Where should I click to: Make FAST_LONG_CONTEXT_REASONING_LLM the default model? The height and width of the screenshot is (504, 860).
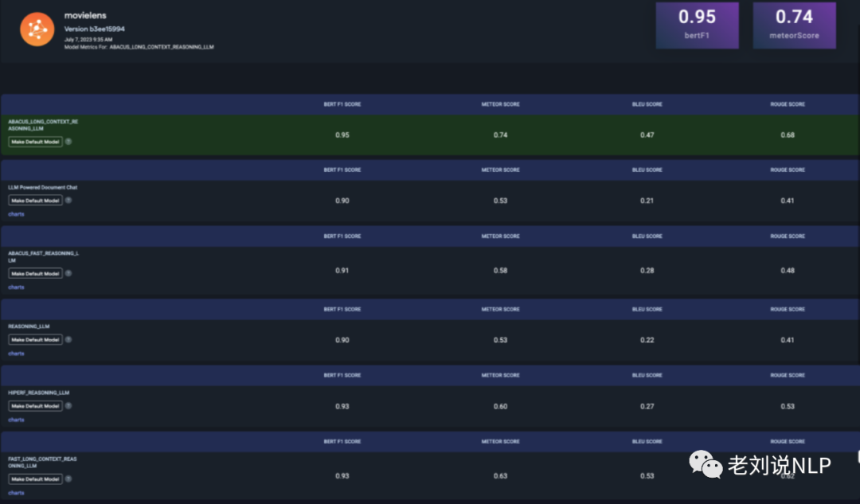35,479
